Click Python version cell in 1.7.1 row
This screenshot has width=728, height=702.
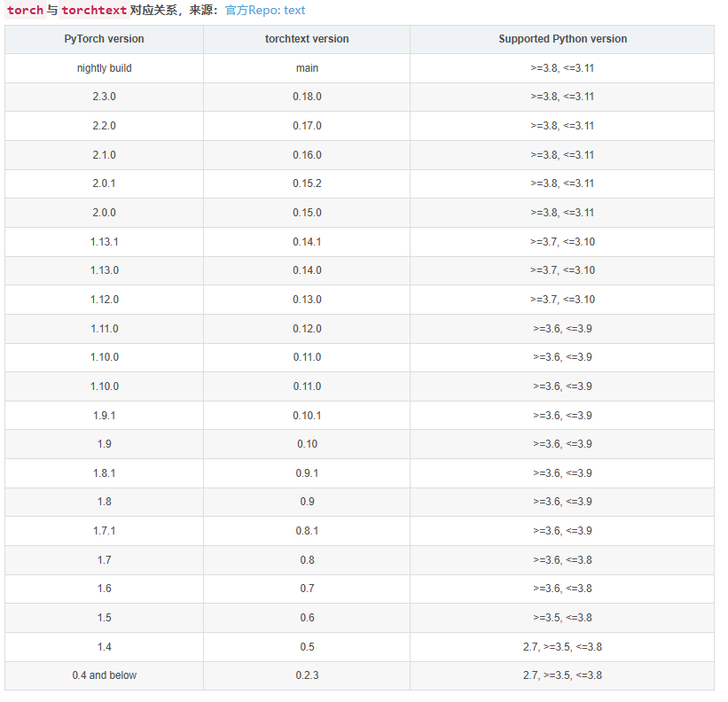click(562, 531)
